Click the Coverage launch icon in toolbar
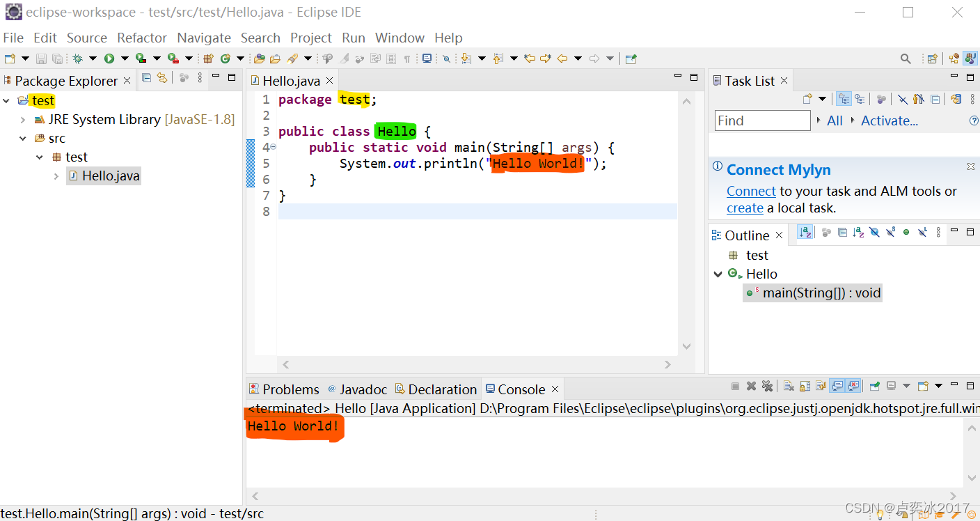The height and width of the screenshot is (521, 980). click(x=141, y=59)
